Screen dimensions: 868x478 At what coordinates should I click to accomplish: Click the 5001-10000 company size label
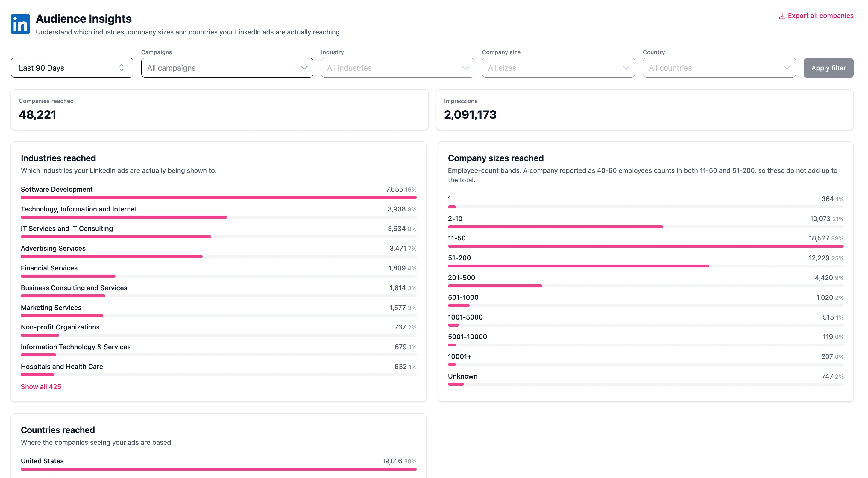point(467,337)
